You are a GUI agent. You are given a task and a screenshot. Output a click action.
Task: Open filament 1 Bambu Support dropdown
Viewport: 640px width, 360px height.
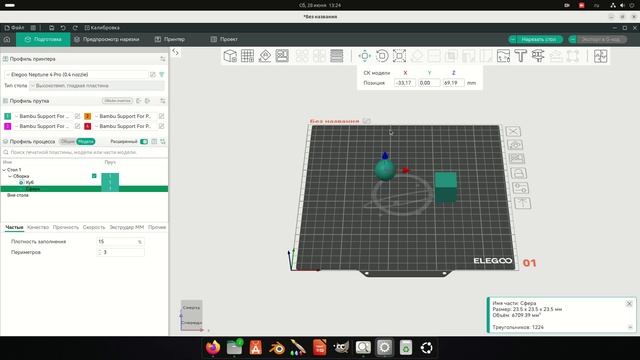click(x=43, y=116)
